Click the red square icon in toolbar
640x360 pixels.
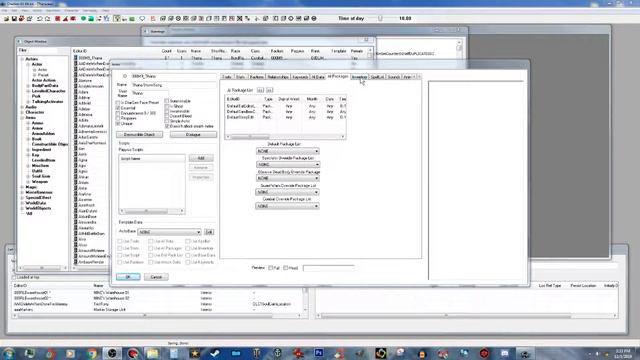pyautogui.click(x=58, y=18)
